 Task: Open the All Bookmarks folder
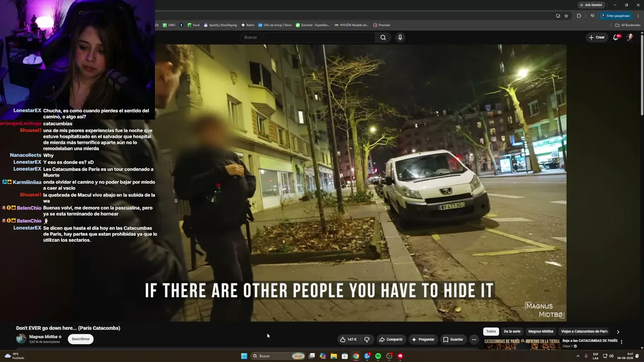pyautogui.click(x=628, y=25)
